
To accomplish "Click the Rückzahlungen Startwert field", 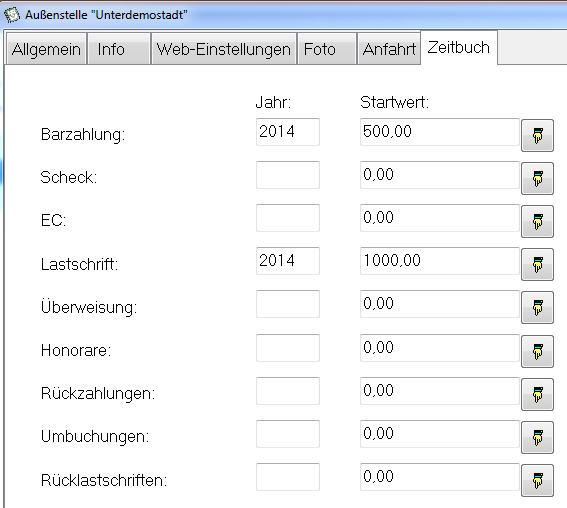I will (440, 390).
